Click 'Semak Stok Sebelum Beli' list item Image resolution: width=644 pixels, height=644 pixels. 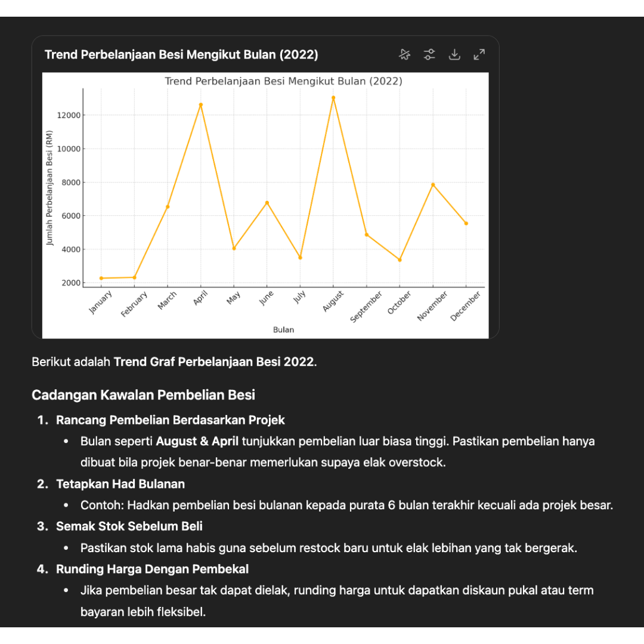[129, 526]
